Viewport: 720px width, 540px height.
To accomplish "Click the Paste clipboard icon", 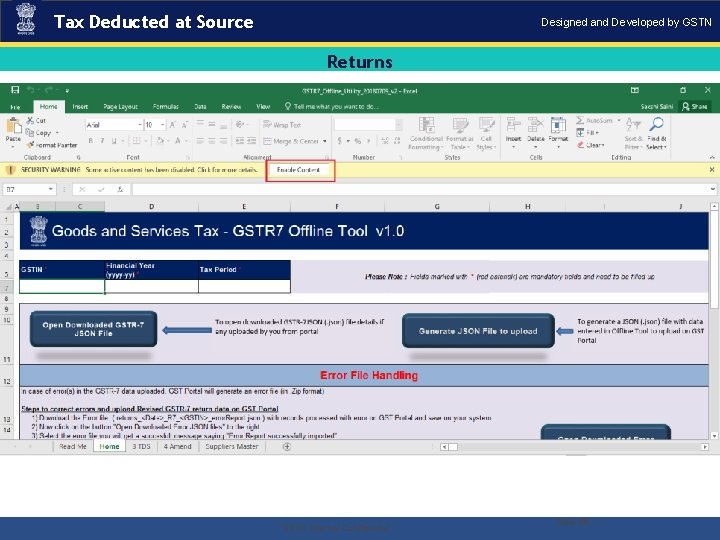I will coord(13,126).
